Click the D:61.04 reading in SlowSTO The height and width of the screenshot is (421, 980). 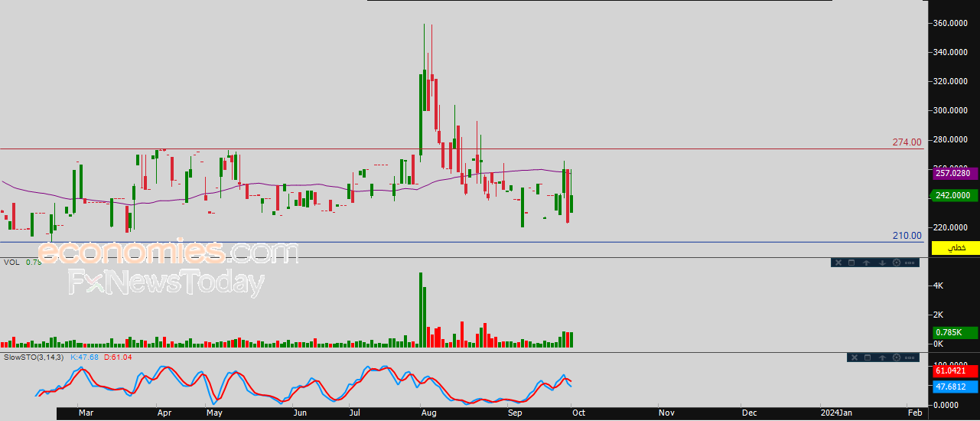click(x=118, y=357)
